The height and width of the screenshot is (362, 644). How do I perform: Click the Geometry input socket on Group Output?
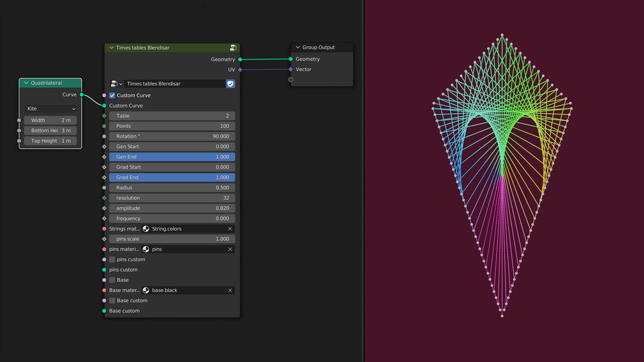point(291,59)
